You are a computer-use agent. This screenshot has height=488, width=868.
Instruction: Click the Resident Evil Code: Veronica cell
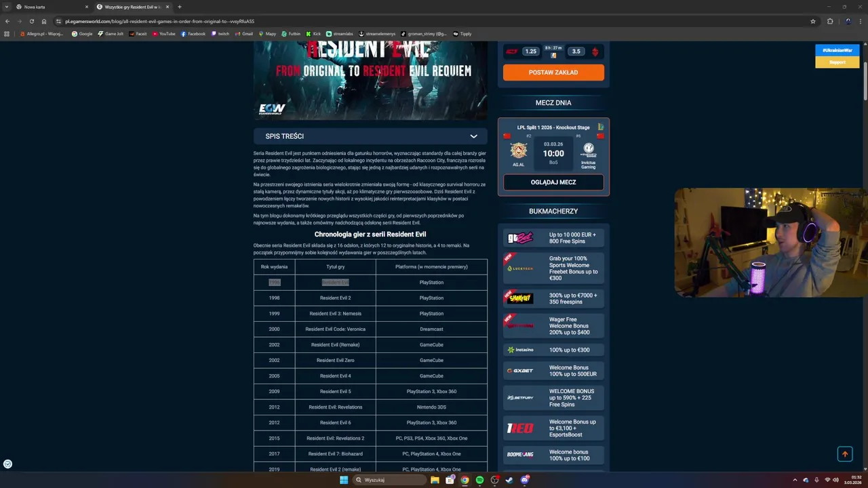pos(335,329)
